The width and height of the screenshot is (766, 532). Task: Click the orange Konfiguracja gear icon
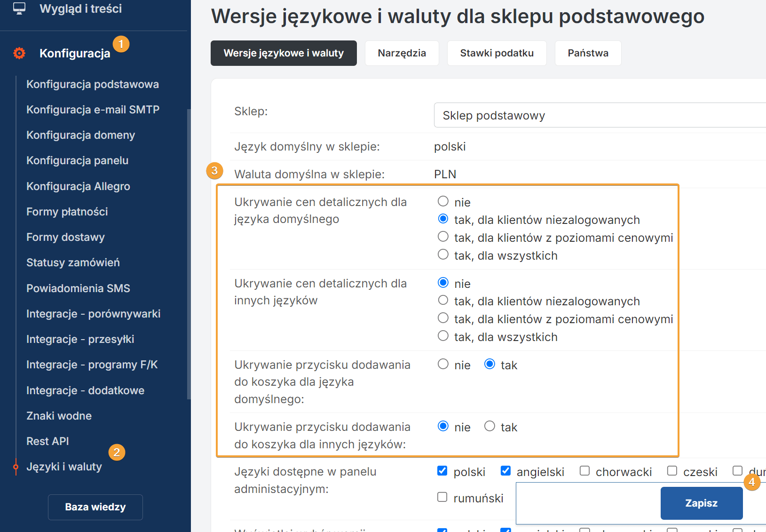click(19, 53)
